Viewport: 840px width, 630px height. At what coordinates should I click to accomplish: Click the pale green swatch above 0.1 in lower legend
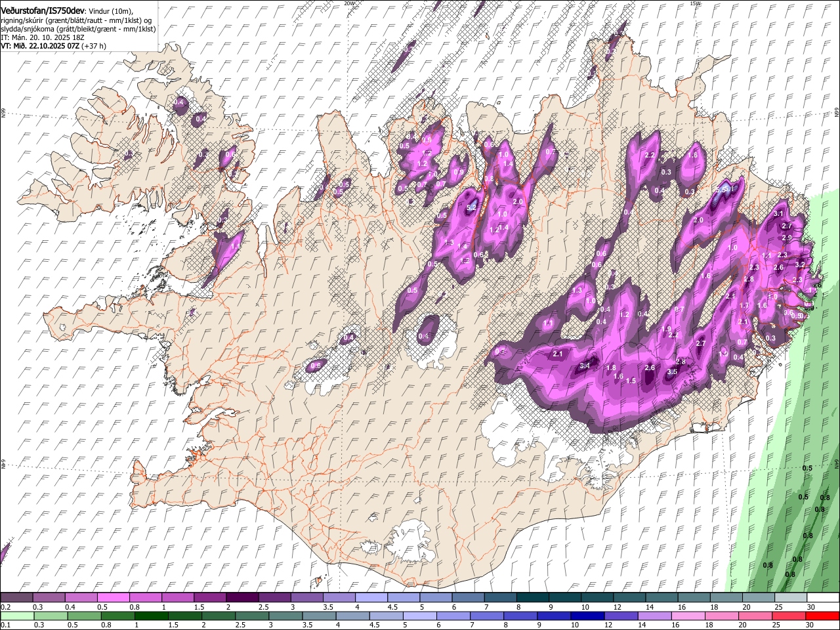(16, 616)
